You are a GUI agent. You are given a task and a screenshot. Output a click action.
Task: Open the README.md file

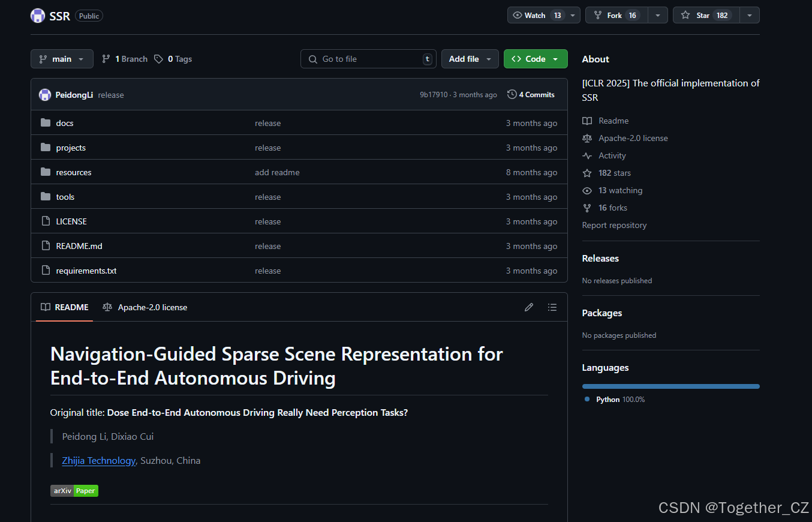tap(79, 246)
